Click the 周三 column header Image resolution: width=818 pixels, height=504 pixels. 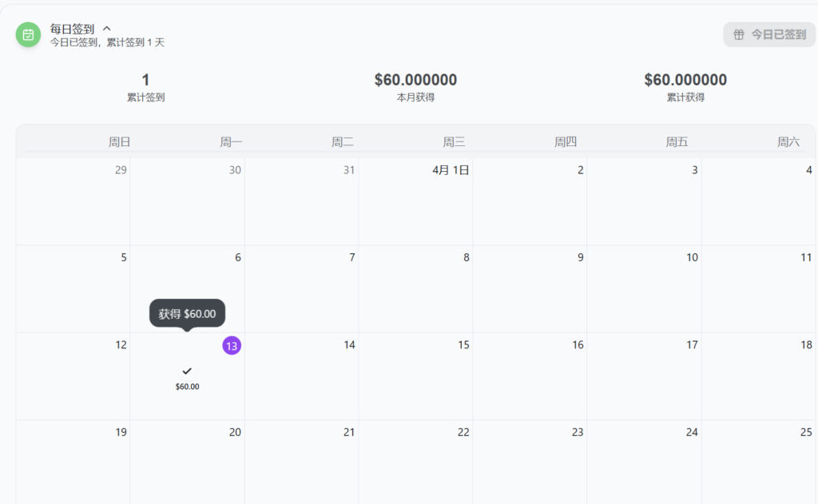pos(454,142)
